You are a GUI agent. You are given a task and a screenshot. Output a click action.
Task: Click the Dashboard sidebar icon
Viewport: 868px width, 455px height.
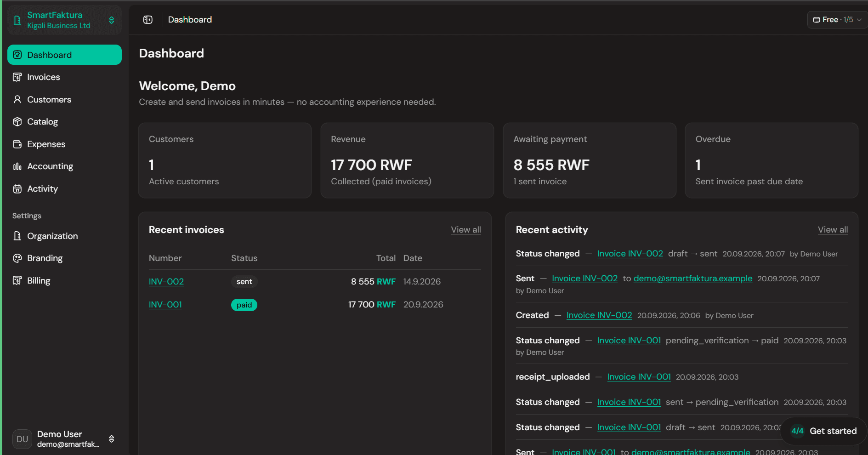pos(17,55)
